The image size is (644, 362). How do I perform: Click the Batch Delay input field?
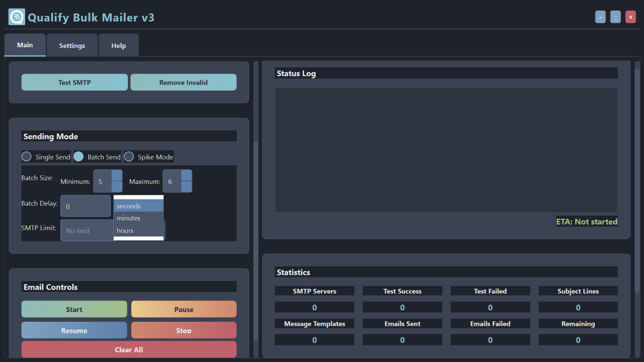[x=86, y=206]
